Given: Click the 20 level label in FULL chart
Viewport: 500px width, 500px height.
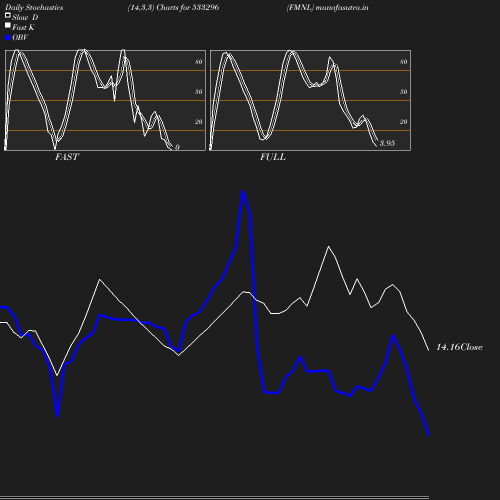Looking at the screenshot, I should [404, 122].
